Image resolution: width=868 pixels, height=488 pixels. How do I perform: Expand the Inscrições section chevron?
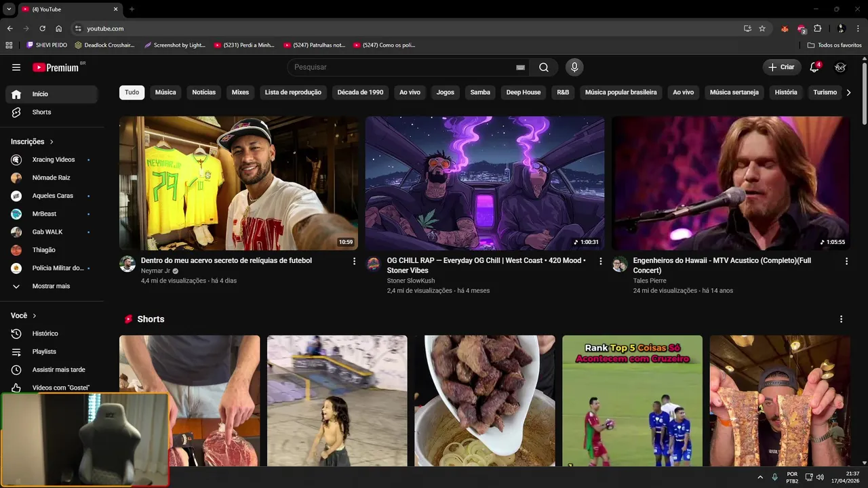(x=51, y=142)
